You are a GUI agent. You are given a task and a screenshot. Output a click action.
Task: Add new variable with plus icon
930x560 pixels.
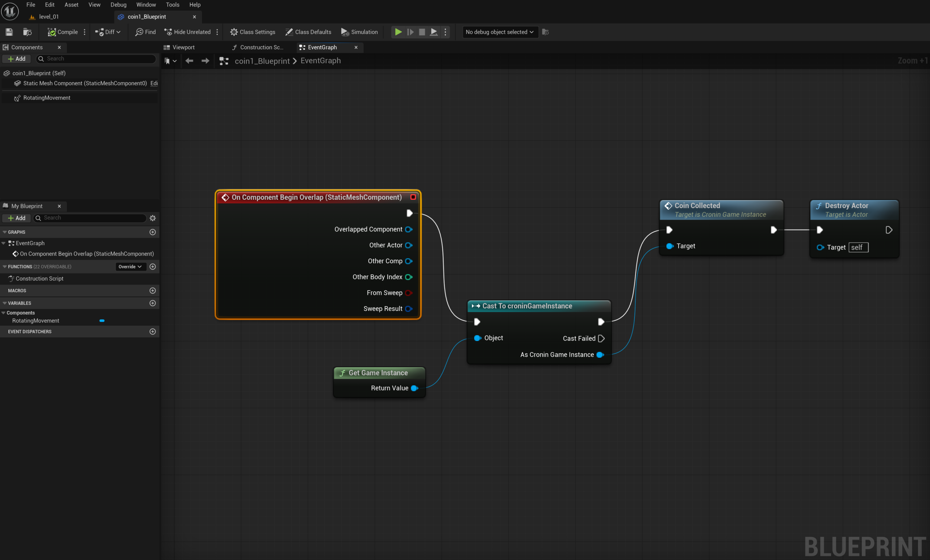[153, 303]
